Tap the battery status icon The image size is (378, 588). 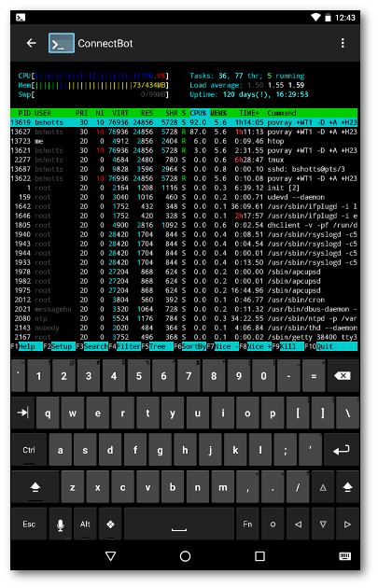(328, 17)
